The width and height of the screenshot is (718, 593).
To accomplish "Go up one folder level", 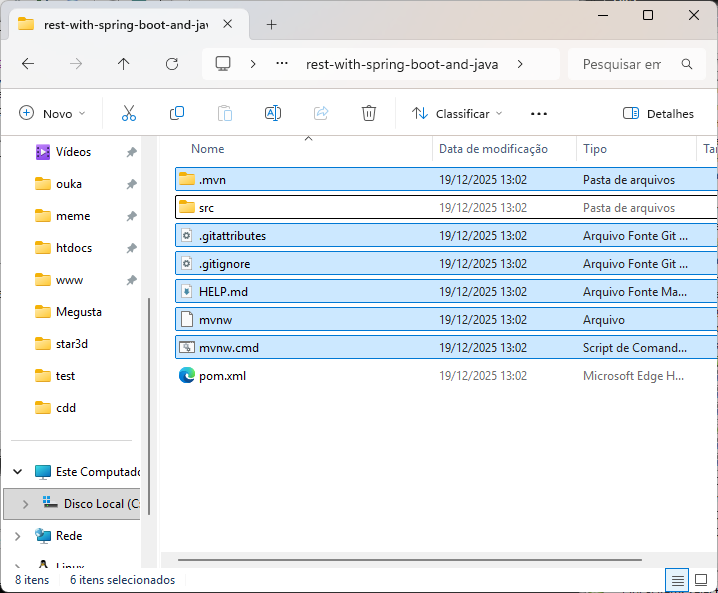I will pos(124,64).
